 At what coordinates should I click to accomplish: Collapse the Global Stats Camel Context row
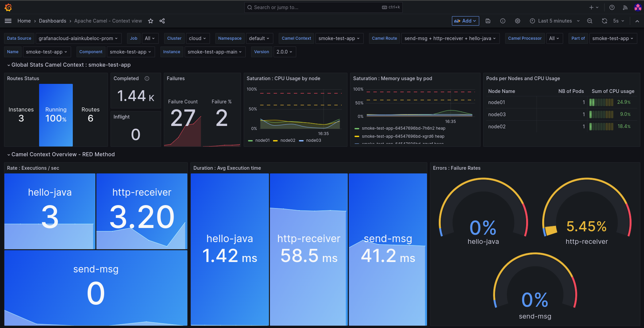(x=69, y=65)
